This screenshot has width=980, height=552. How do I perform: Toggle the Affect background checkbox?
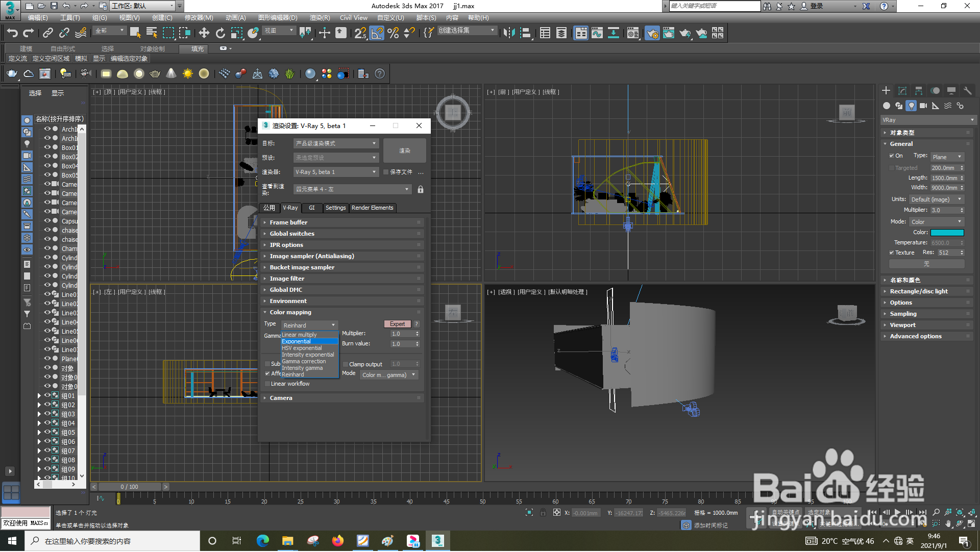(267, 374)
